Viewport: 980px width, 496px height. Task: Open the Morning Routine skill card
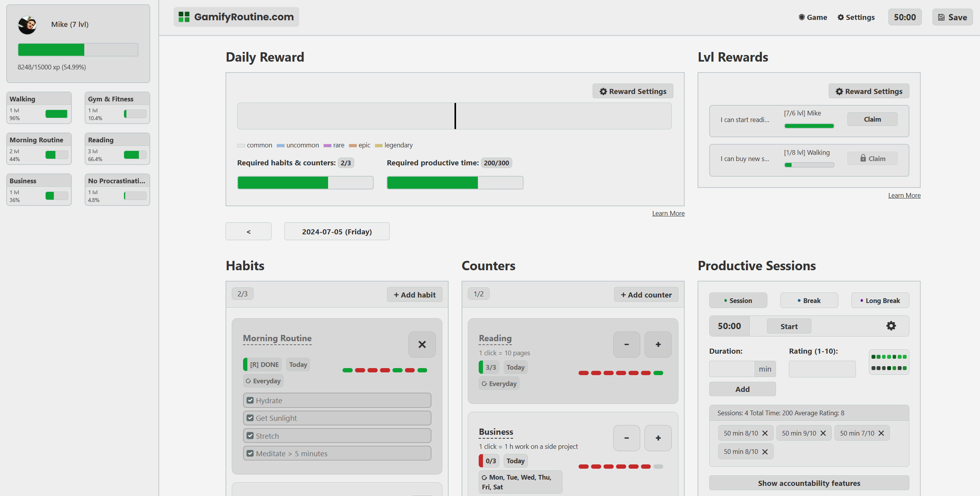(39, 149)
